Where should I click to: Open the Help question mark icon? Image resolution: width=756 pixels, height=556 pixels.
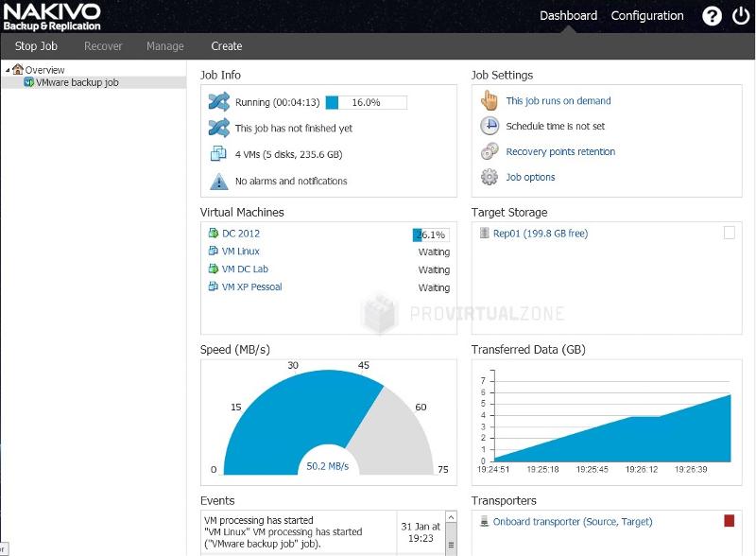(712, 16)
